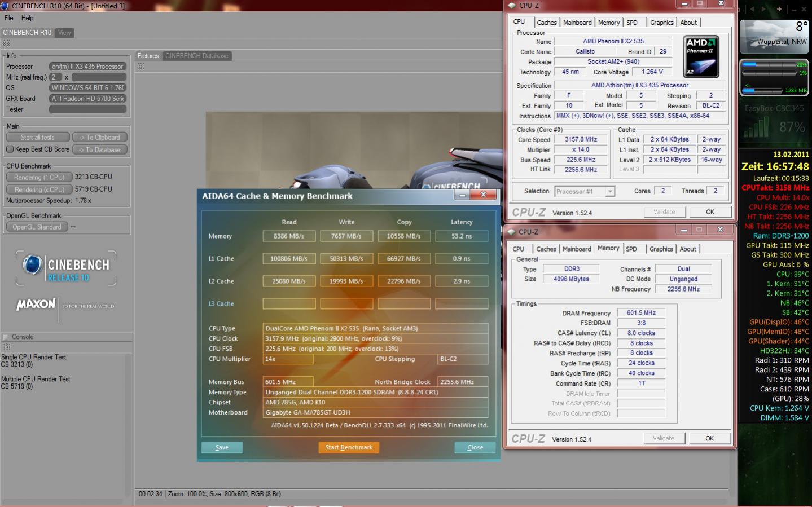Click the Memory Read 8386 MB/s value
Viewport: 812px width, 507px height.
tap(289, 236)
